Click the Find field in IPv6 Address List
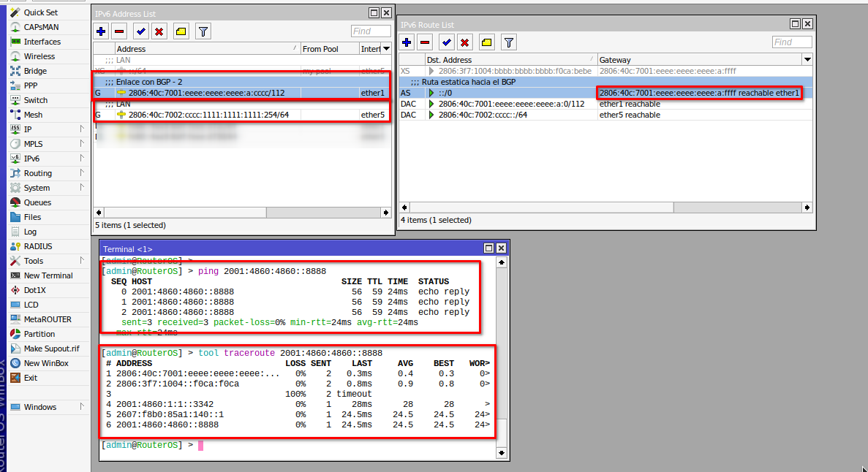 (370, 31)
